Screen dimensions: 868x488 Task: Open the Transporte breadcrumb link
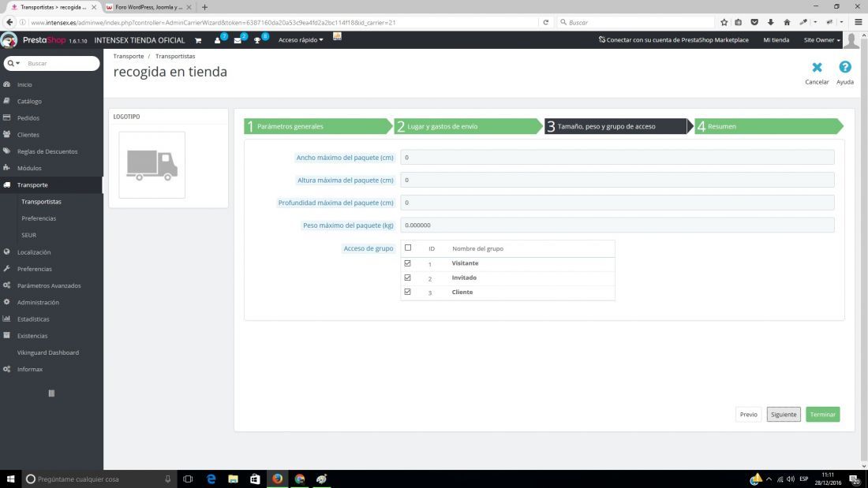pyautogui.click(x=129, y=57)
